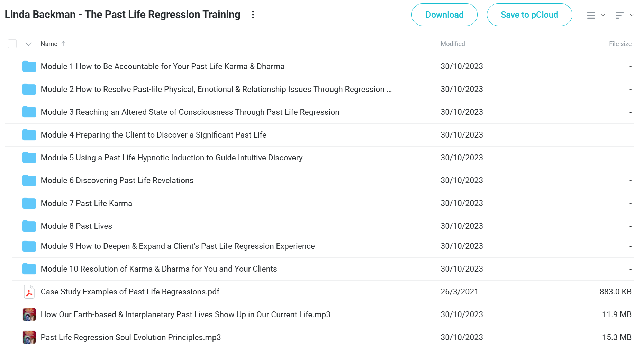Open the three-dot more options menu
644x348 pixels.
coord(253,15)
